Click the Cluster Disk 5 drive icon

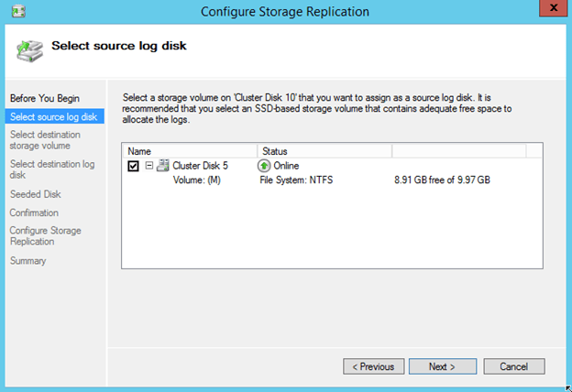(x=163, y=166)
